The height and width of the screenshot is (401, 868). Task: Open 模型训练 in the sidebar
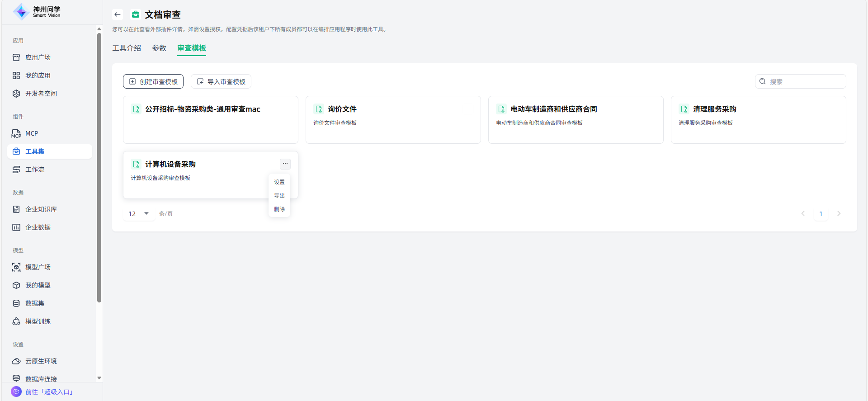tap(38, 321)
